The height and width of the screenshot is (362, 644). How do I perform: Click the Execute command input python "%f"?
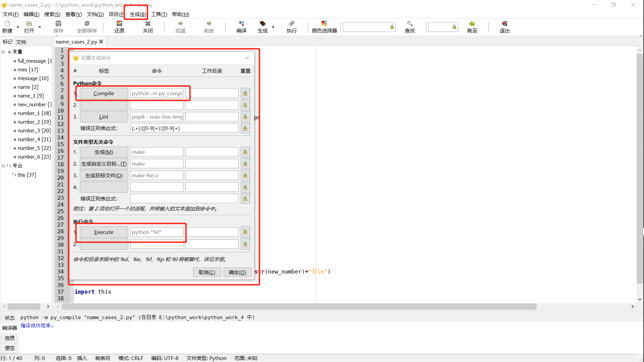click(157, 232)
